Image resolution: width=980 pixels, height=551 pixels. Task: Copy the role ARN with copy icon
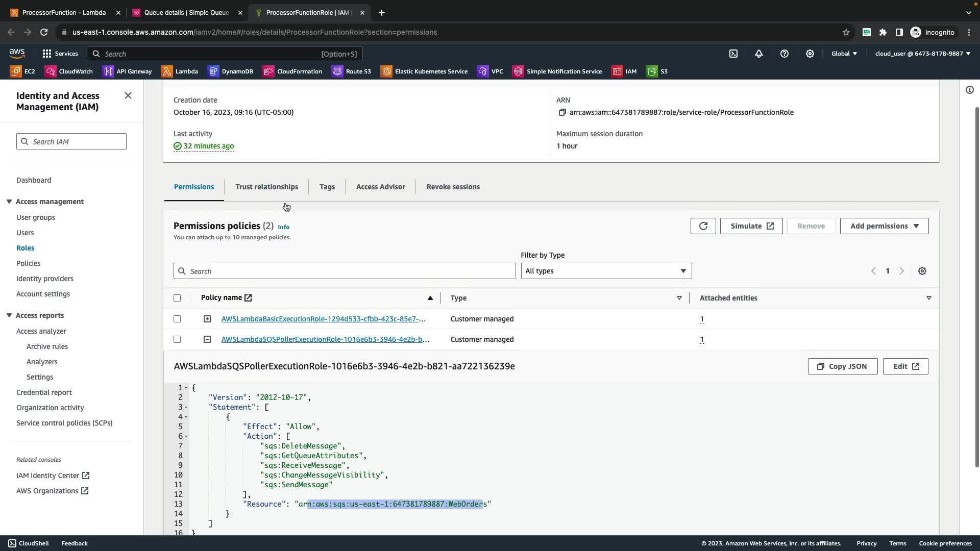point(562,112)
